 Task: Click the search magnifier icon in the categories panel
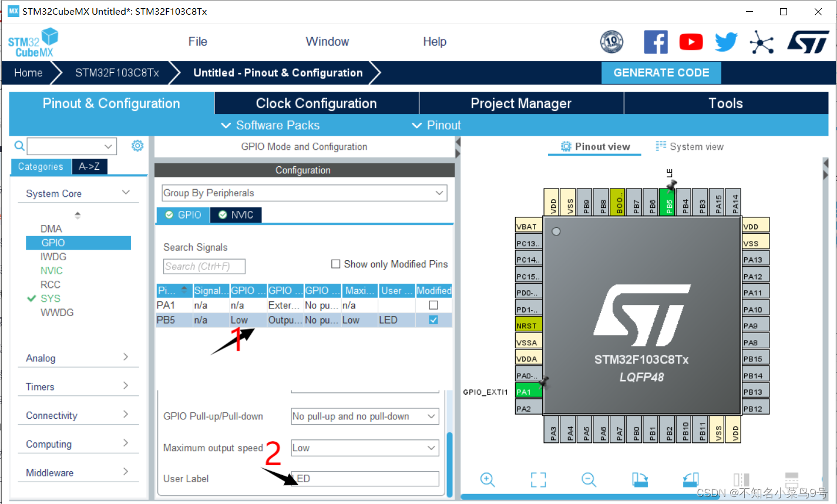point(19,146)
